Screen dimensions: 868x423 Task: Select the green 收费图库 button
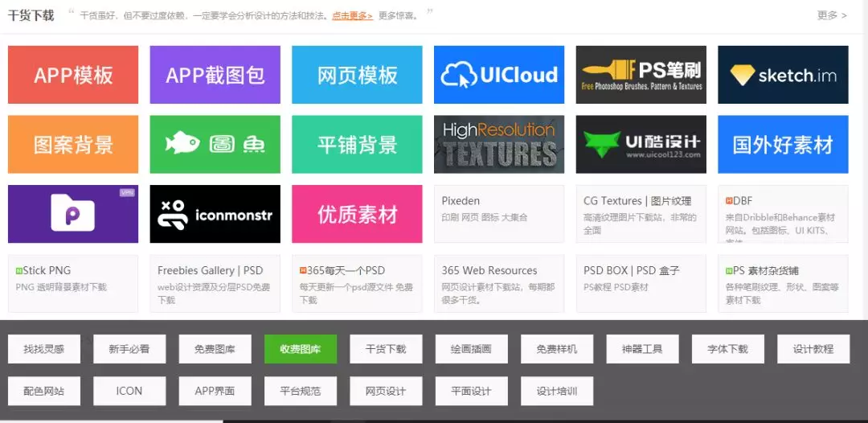(x=300, y=349)
